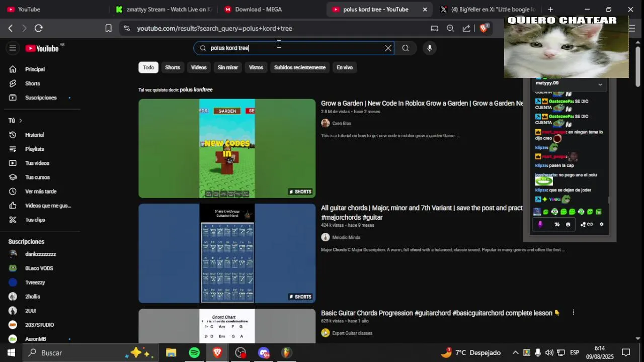The image size is (644, 362).
Task: Open emoji picker in chat overlay
Action: tap(568, 224)
